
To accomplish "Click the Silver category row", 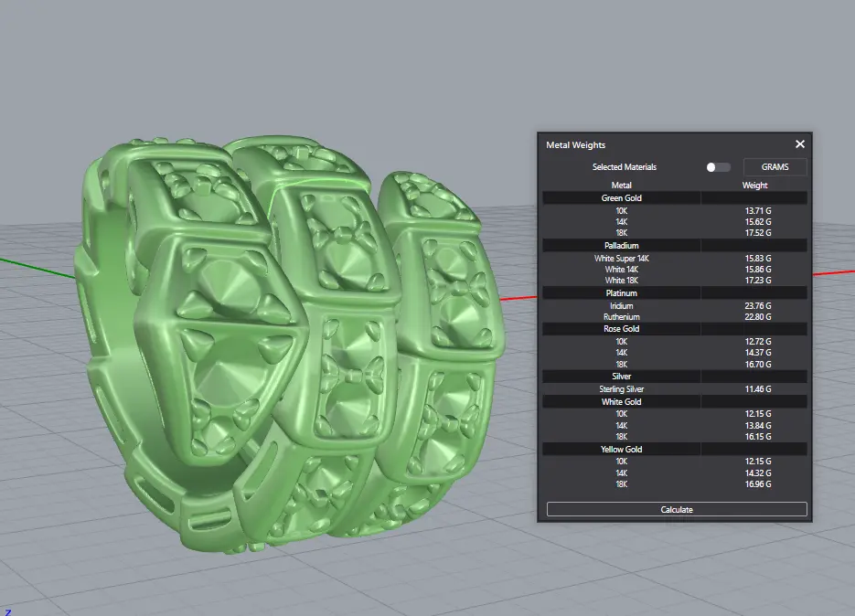I will tap(622, 377).
